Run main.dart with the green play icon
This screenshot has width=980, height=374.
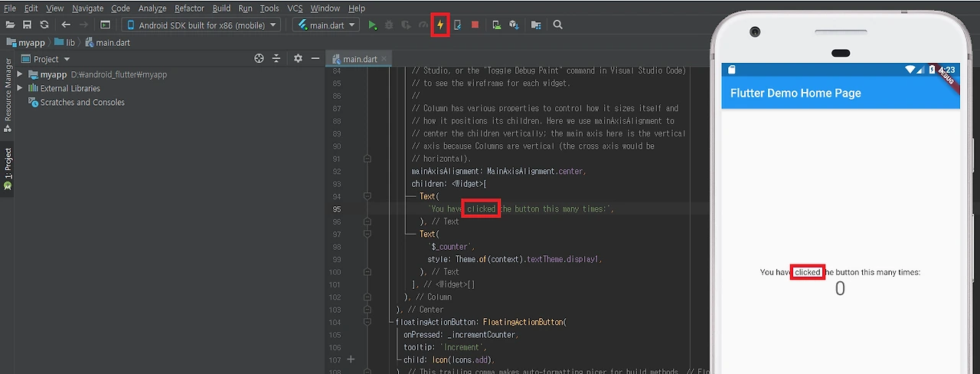click(373, 25)
